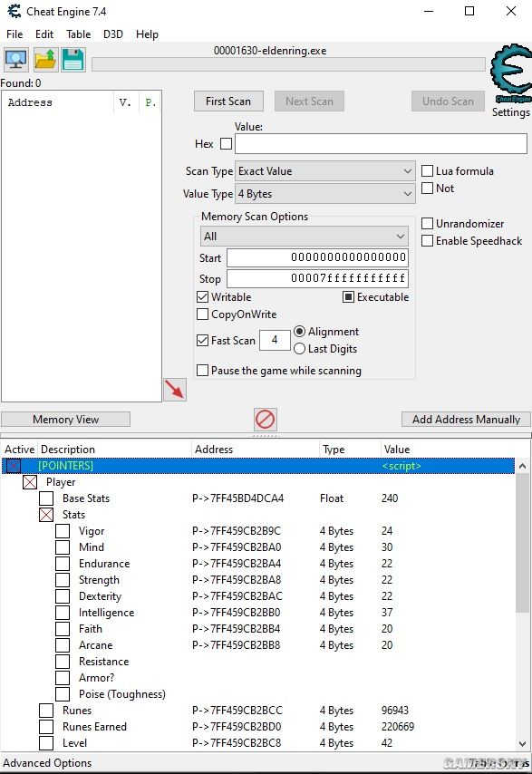This screenshot has width=532, height=774.
Task: Toggle the Writable checkbox
Action: [202, 297]
